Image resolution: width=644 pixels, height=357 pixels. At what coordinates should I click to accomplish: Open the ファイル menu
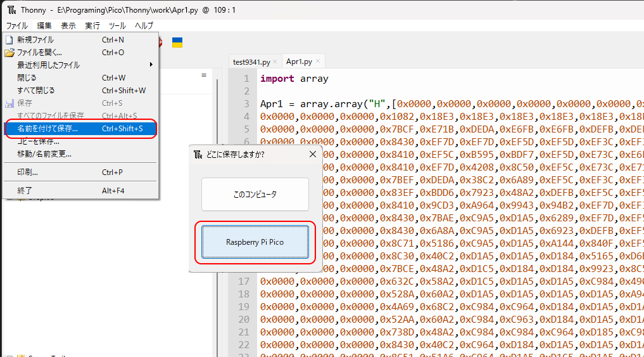pyautogui.click(x=17, y=25)
